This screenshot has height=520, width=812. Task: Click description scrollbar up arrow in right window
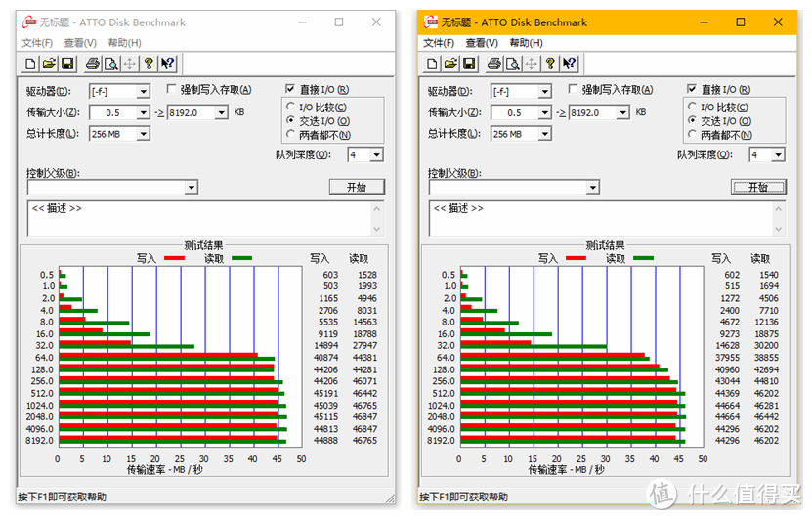(x=779, y=209)
